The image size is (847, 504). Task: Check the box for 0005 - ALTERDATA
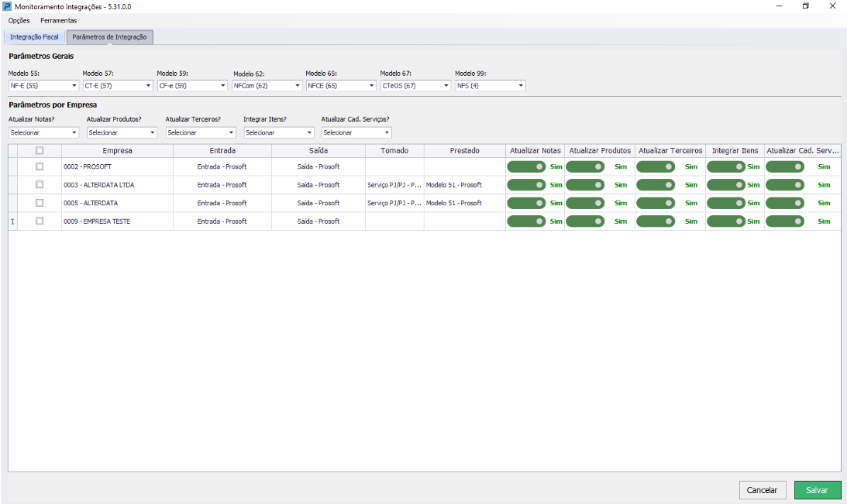point(40,203)
